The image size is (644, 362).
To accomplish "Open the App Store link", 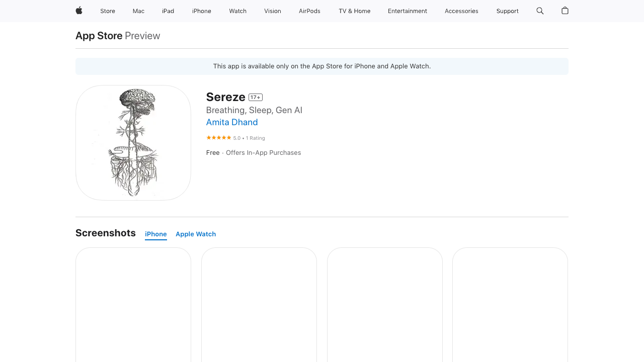I will [x=99, y=36].
